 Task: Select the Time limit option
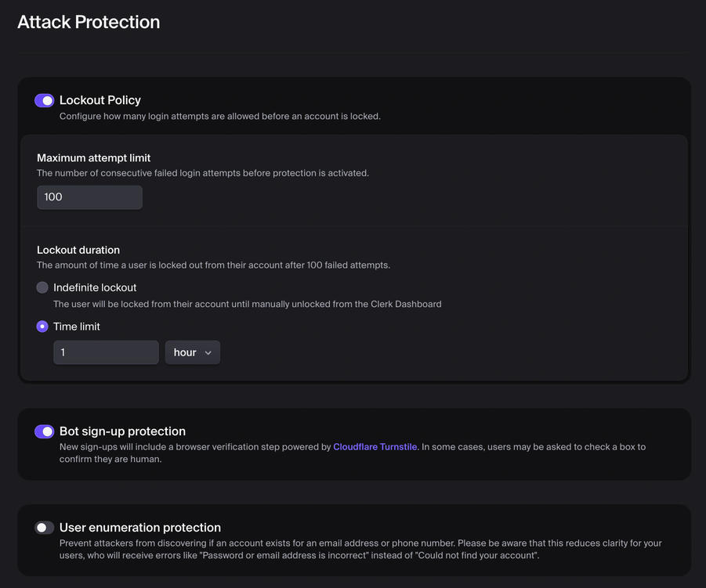tap(42, 326)
